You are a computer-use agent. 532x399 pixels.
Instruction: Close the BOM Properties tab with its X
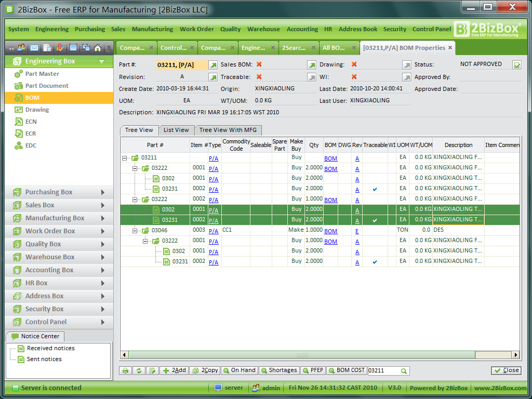(450, 48)
